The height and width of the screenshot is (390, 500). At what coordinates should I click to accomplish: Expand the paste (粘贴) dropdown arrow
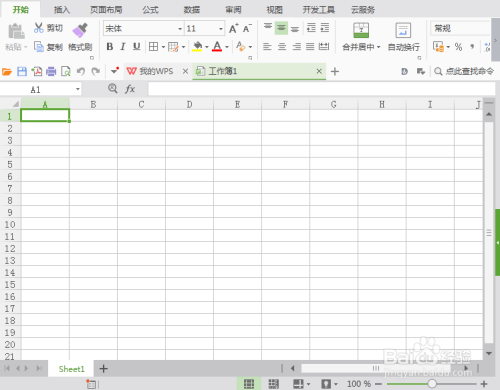coord(26,47)
